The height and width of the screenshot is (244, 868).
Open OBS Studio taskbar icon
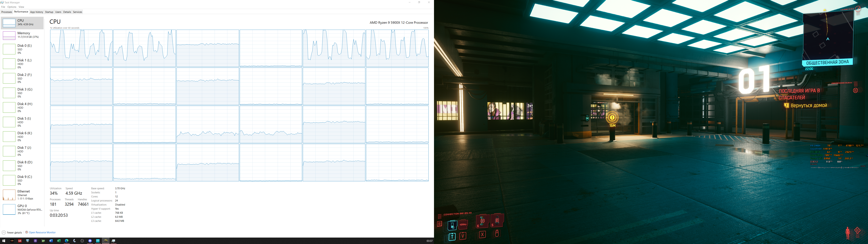[82, 241]
